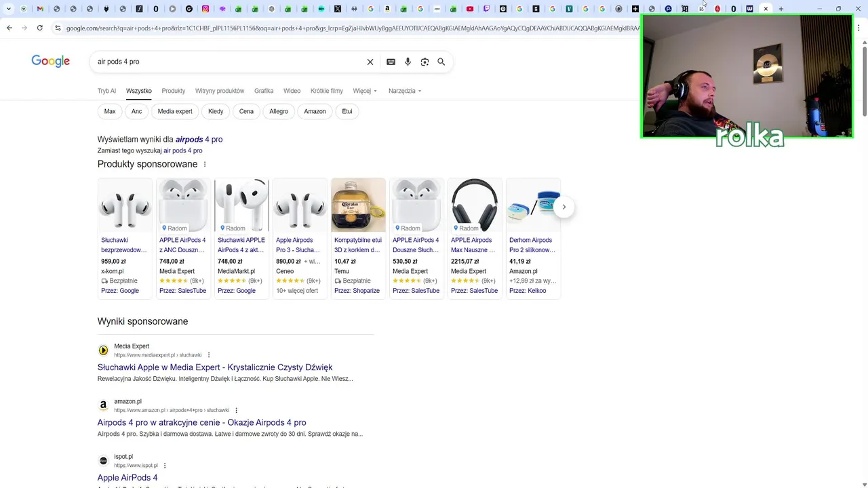Apply the Media expert filter chip

175,111
